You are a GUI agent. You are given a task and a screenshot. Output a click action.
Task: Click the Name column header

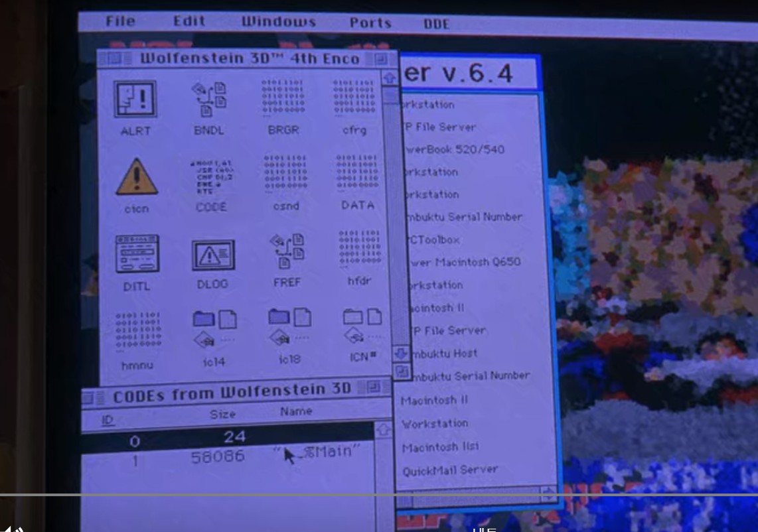click(x=296, y=411)
